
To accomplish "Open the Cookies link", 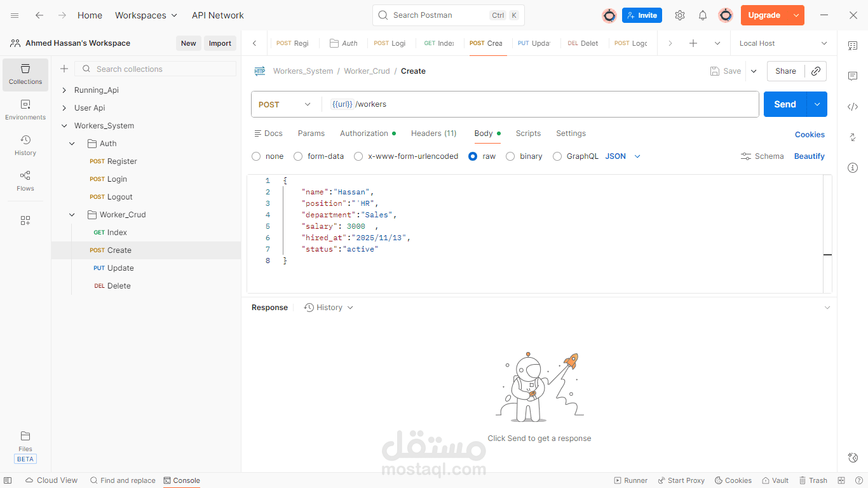I will pos(810,135).
